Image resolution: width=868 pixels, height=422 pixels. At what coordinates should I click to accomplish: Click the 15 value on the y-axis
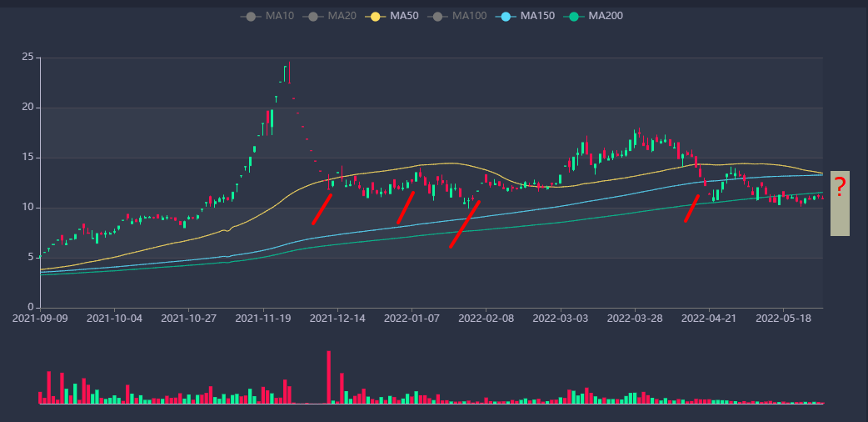click(x=27, y=158)
